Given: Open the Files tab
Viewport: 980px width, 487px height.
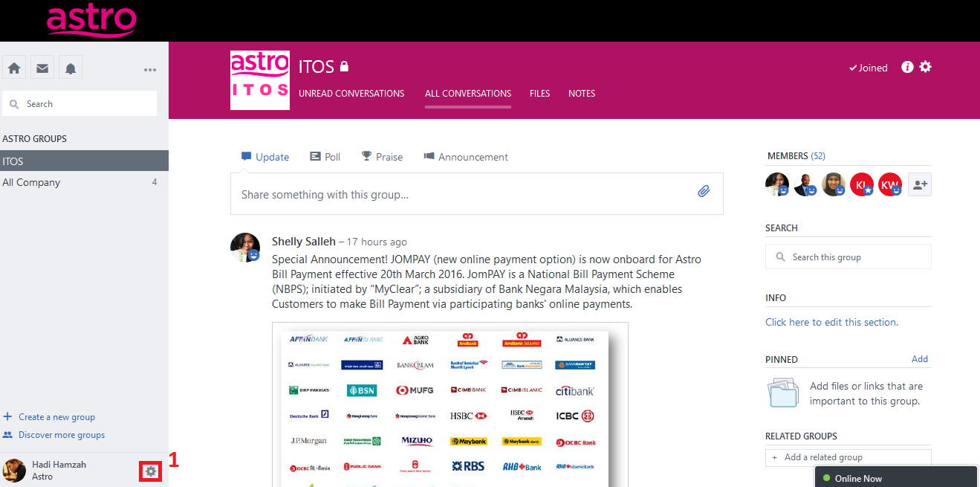Looking at the screenshot, I should coord(540,94).
